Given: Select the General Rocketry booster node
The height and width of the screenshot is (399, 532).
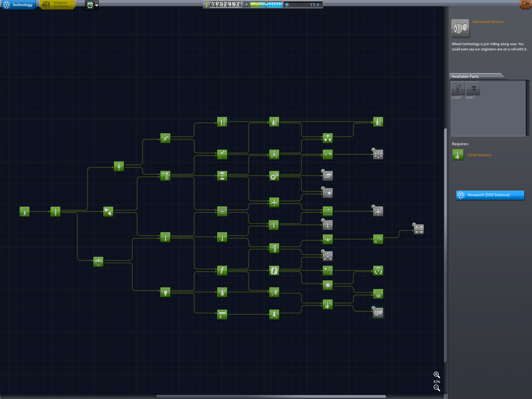Looking at the screenshot, I should (119, 166).
